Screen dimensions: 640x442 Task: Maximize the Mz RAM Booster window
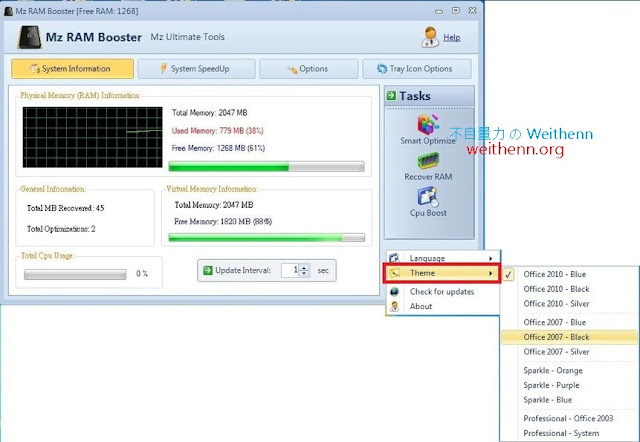(456, 11)
